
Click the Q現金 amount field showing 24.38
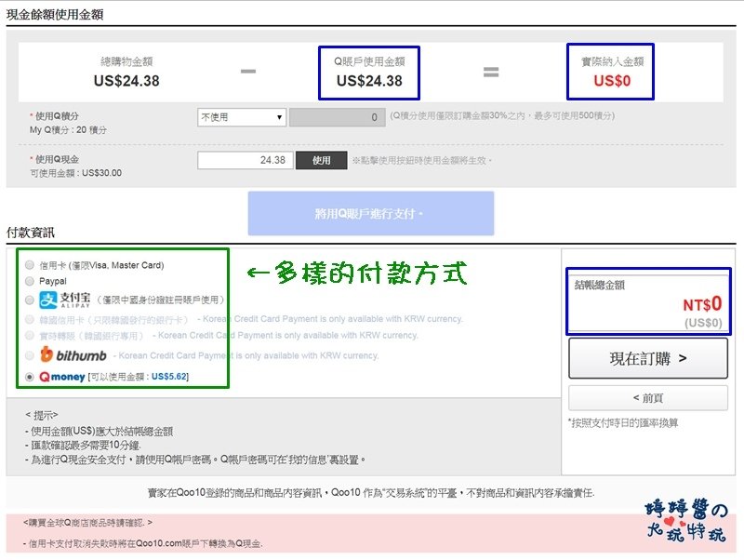pyautogui.click(x=246, y=160)
